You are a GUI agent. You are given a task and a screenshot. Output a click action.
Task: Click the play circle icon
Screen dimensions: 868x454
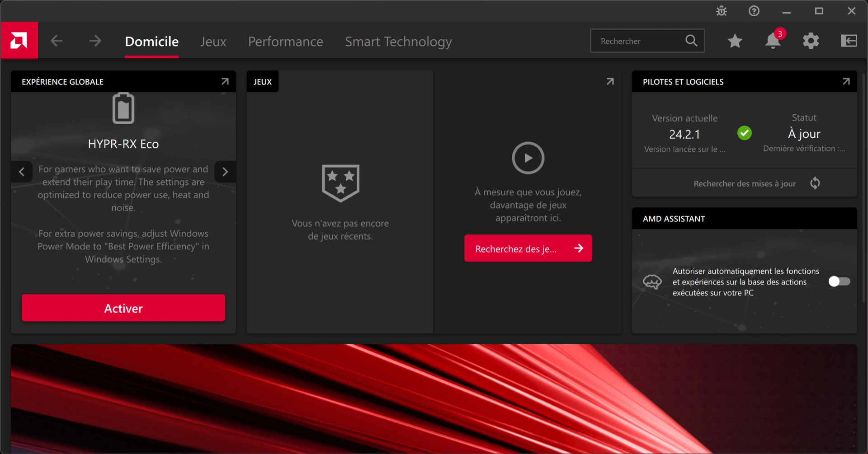528,158
